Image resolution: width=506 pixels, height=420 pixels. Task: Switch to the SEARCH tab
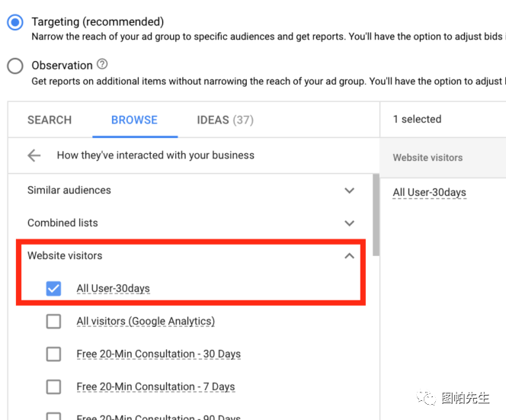pos(50,120)
